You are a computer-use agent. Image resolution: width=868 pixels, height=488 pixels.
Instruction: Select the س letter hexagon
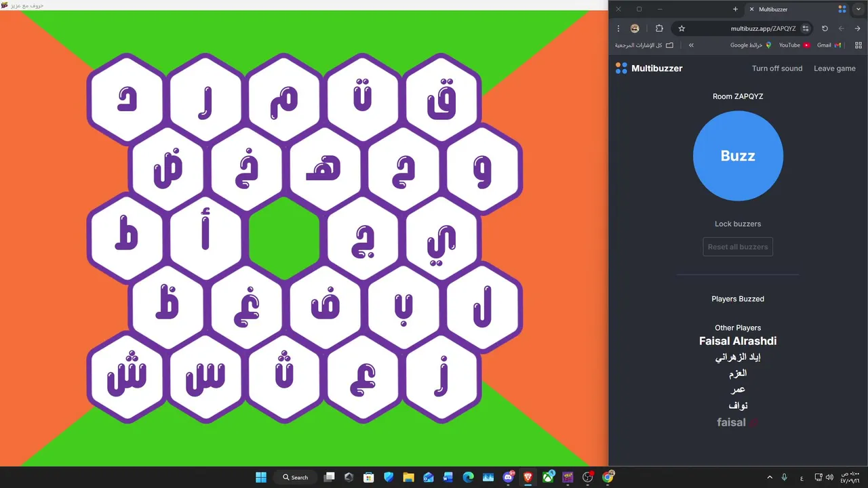coord(206,378)
